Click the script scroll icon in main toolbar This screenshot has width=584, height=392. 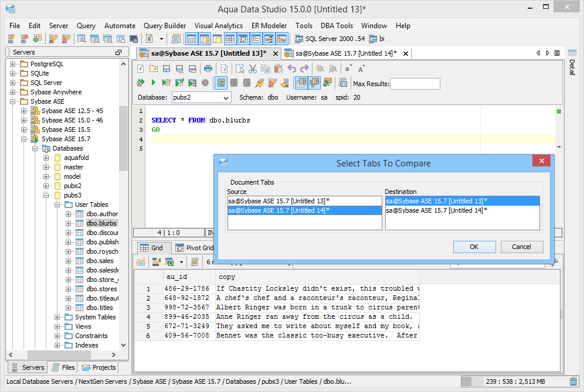[176, 39]
